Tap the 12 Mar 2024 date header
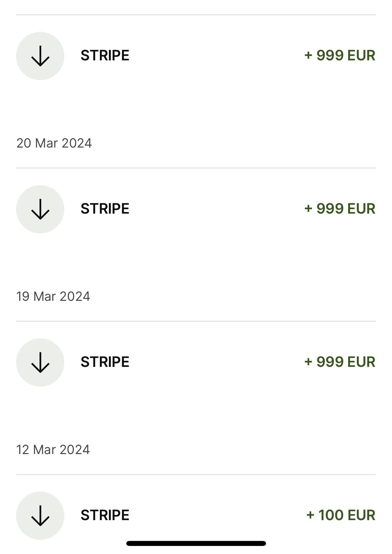Image resolution: width=392 pixels, height=554 pixels. [x=53, y=450]
